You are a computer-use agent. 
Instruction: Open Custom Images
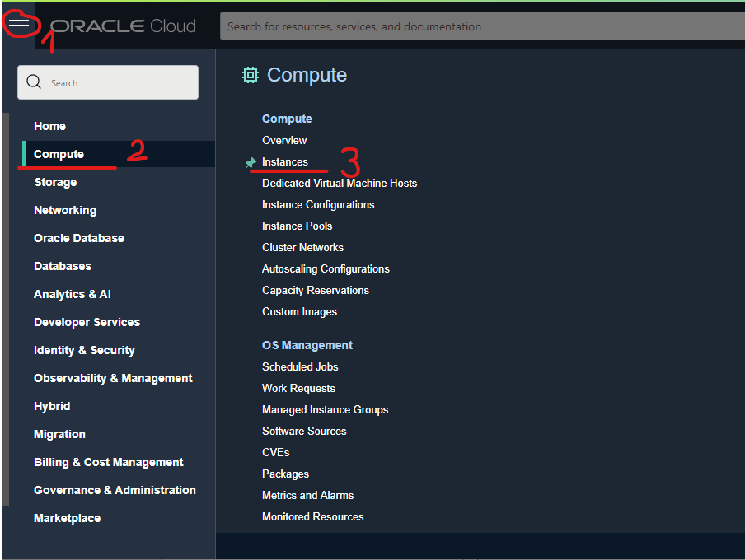[x=300, y=311]
